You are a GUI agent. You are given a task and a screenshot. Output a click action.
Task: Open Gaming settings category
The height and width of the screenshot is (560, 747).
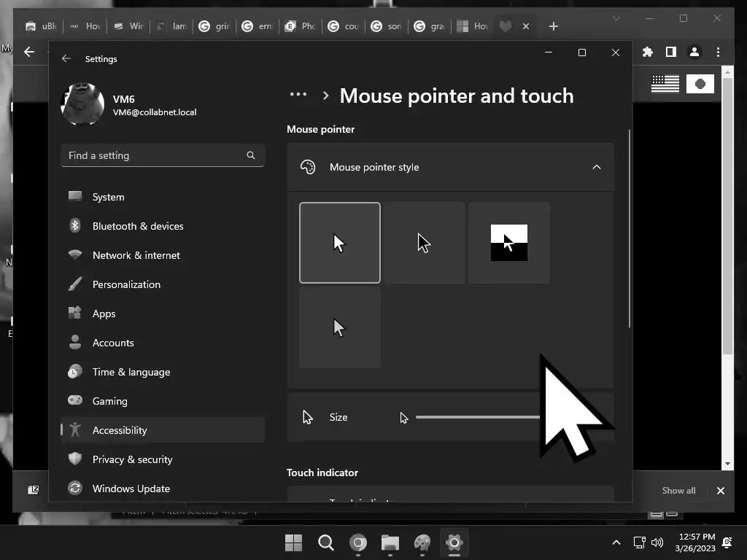(x=163, y=401)
